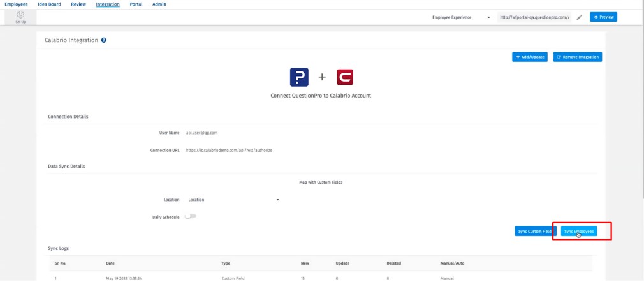Click the Manual cell in the first log row

[x=447, y=278]
